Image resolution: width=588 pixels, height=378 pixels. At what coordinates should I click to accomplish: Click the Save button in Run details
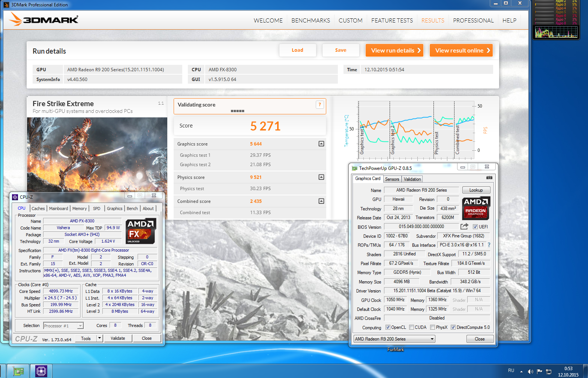[341, 50]
